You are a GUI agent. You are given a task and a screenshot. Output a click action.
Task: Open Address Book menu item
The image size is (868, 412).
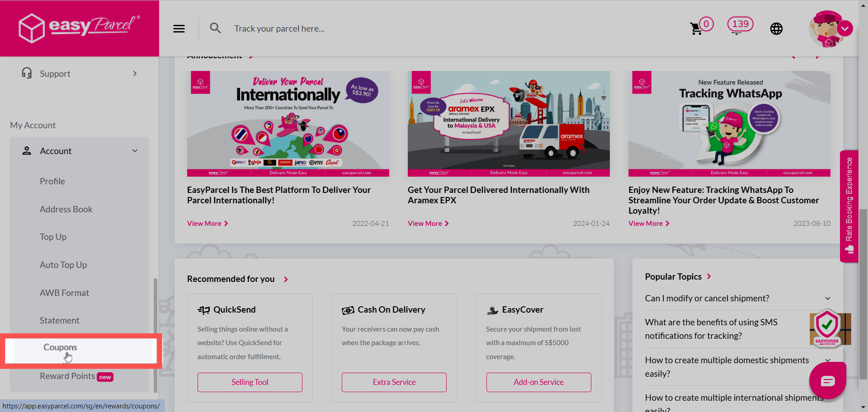[66, 209]
